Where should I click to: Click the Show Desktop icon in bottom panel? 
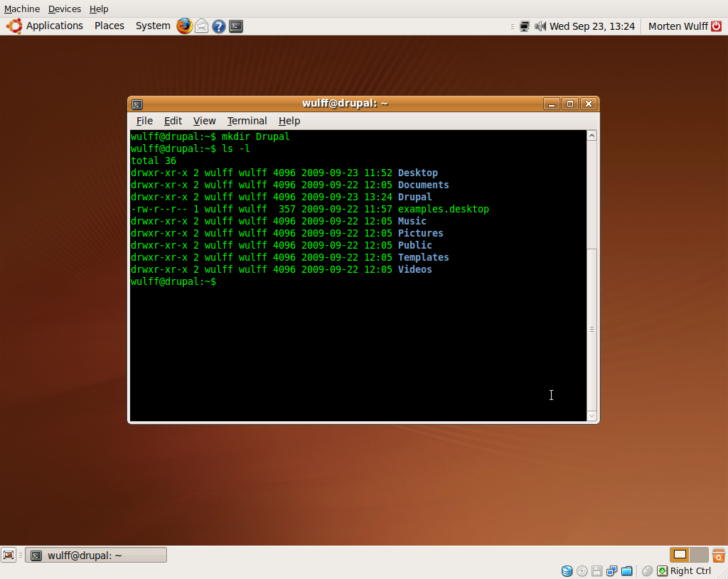9,555
